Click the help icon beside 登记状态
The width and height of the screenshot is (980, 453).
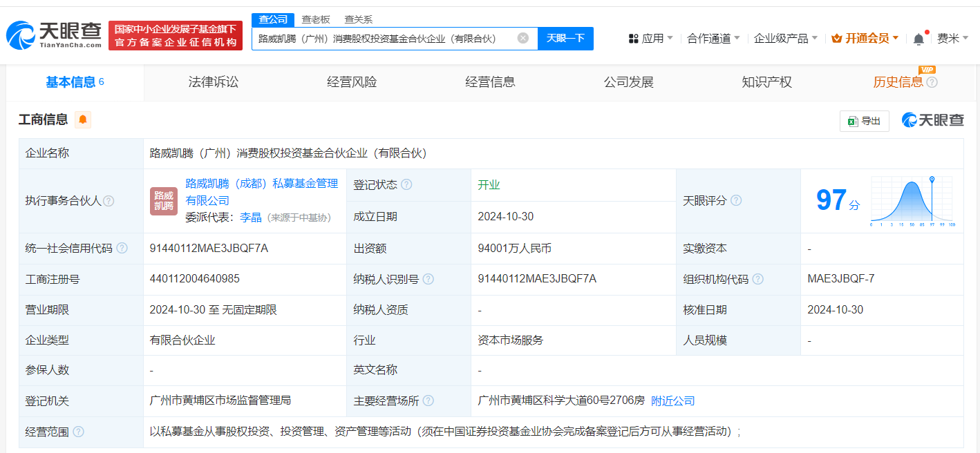pos(406,185)
